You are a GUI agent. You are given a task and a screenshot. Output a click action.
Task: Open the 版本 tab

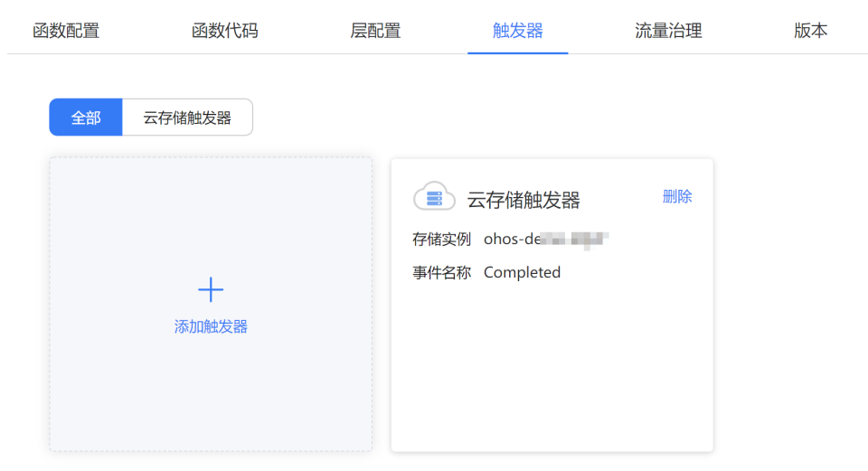[x=810, y=31]
